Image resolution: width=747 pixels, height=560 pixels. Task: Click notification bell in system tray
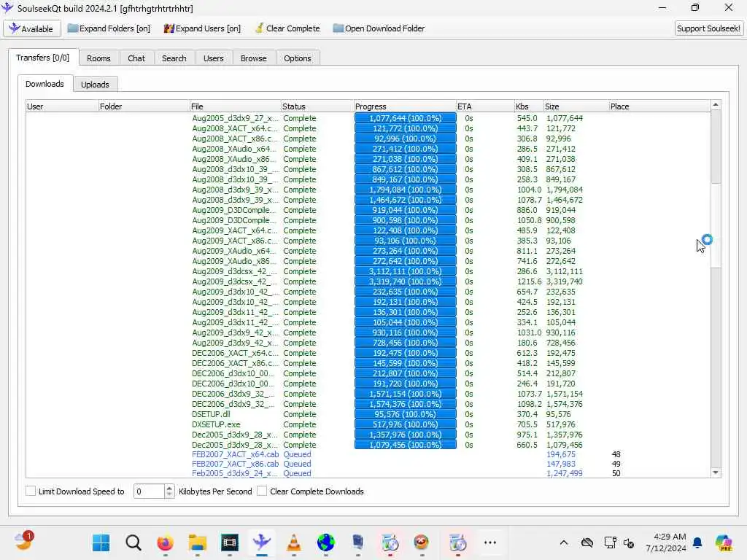pyautogui.click(x=697, y=542)
